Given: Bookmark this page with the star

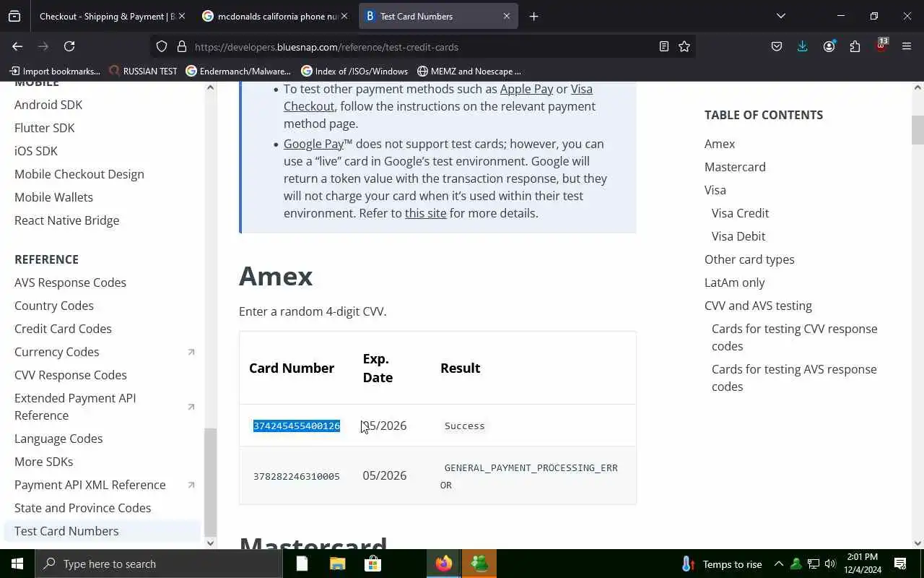Looking at the screenshot, I should [684, 46].
